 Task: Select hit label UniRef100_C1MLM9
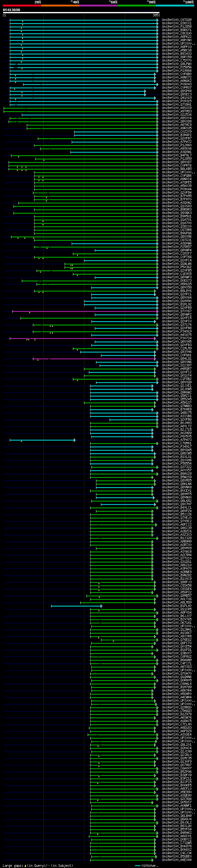tap(177, 349)
